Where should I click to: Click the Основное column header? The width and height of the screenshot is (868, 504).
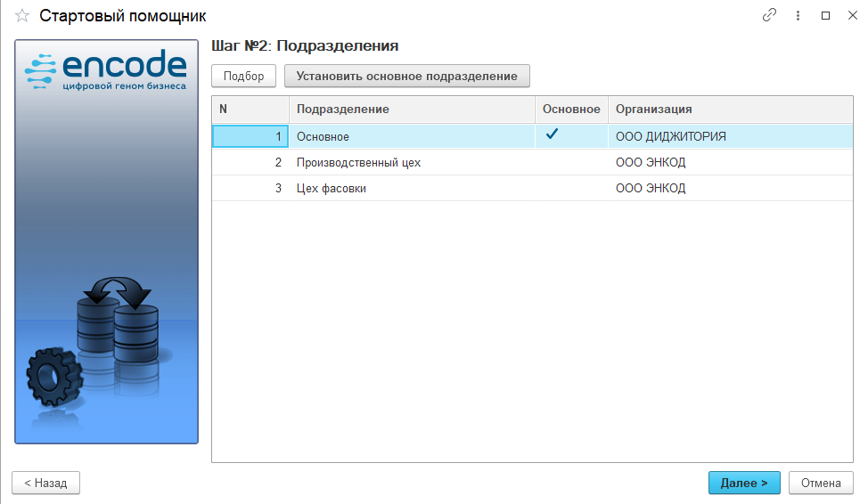click(571, 110)
